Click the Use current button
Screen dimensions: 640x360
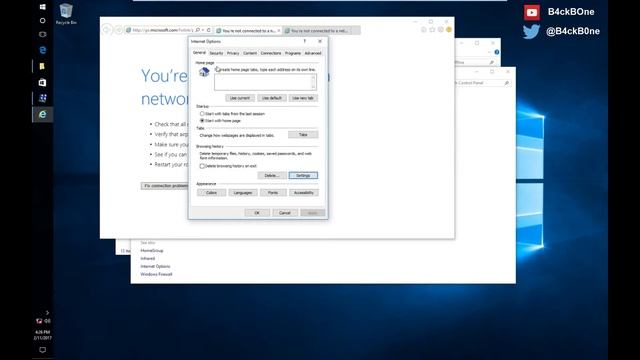click(x=240, y=98)
